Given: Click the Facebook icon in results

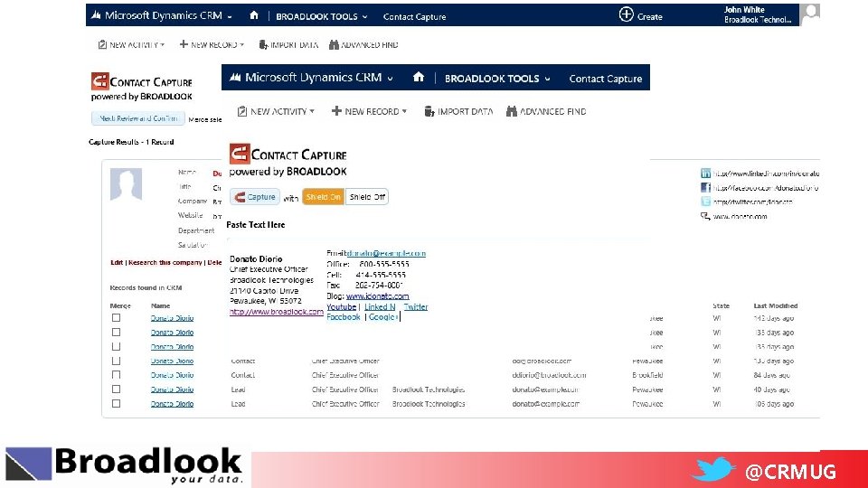Looking at the screenshot, I should point(705,188).
